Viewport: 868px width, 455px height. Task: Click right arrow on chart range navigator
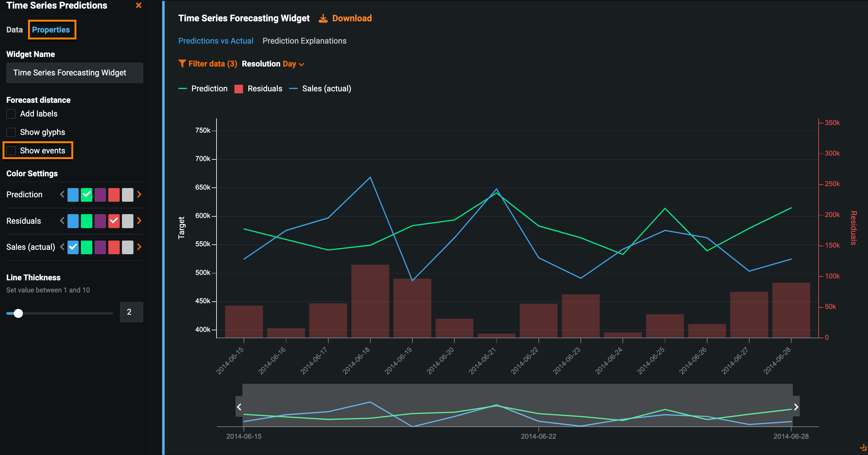tap(796, 407)
